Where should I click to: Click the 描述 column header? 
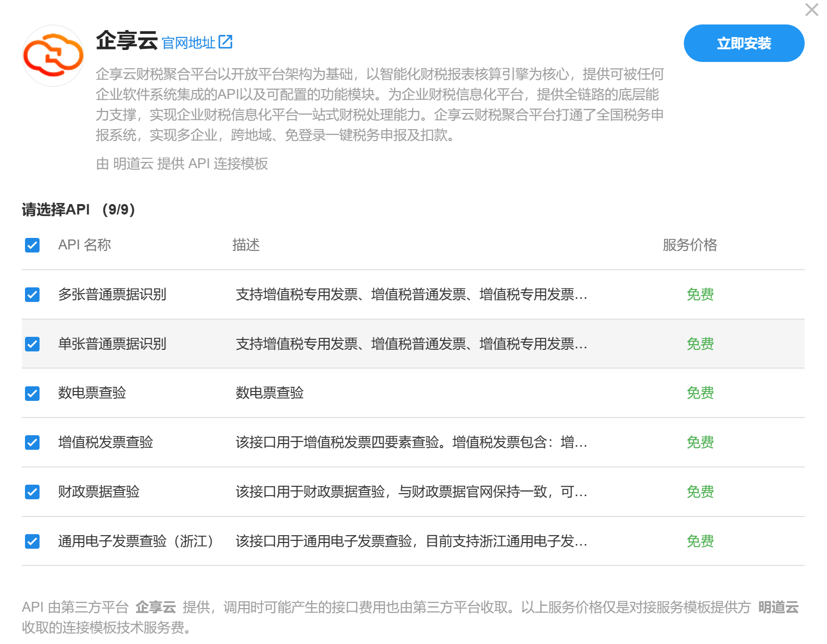coord(246,245)
